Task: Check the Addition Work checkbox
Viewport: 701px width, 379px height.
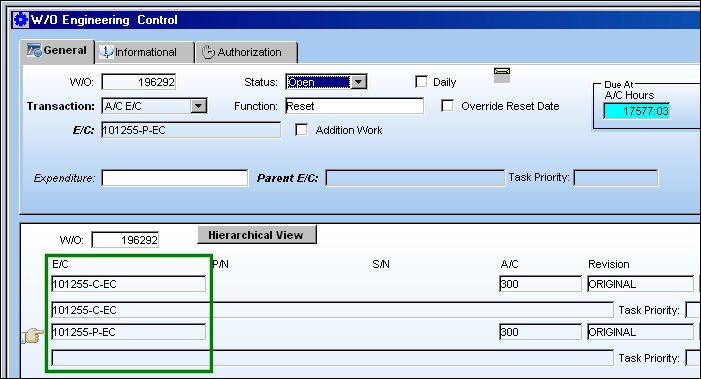Action: [x=302, y=130]
